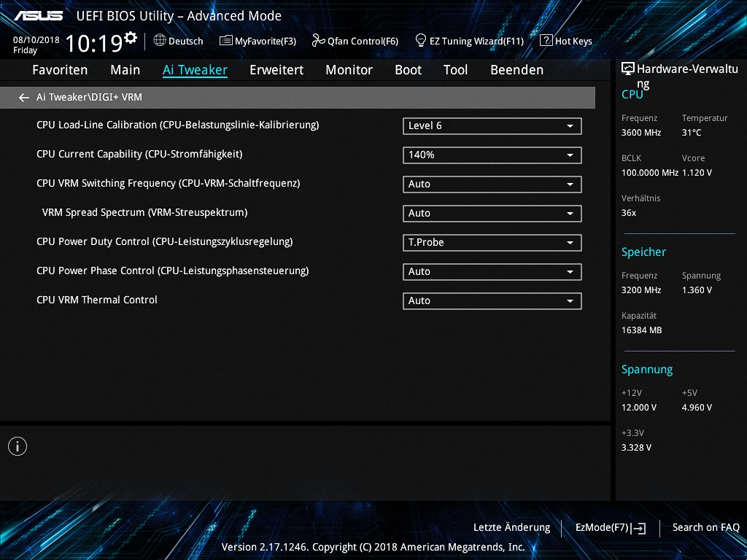Click the Spannung section heading
Screen dimensions: 747x560
(x=647, y=370)
